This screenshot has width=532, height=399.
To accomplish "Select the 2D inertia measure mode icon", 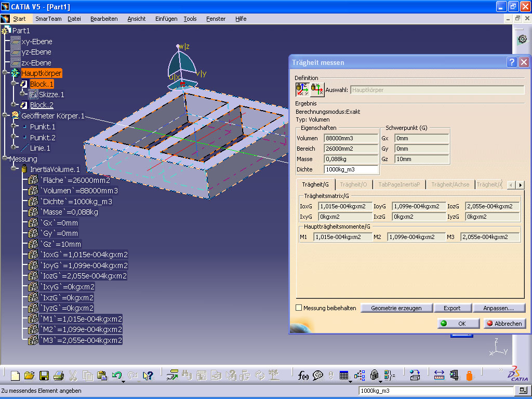I will [x=317, y=89].
